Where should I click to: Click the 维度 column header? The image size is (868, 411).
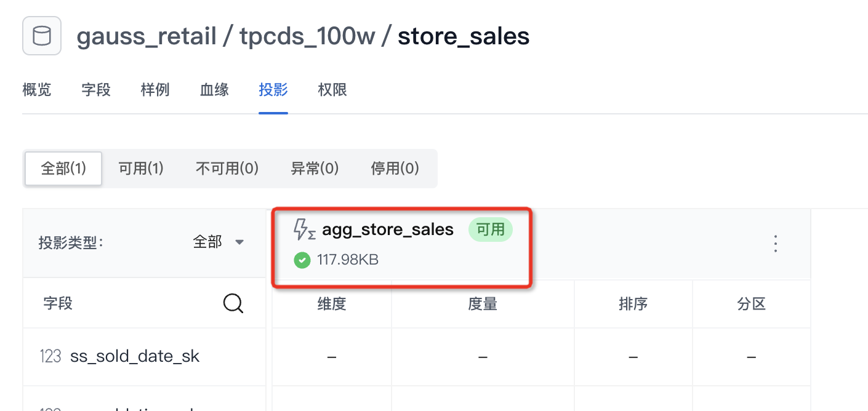(x=331, y=304)
